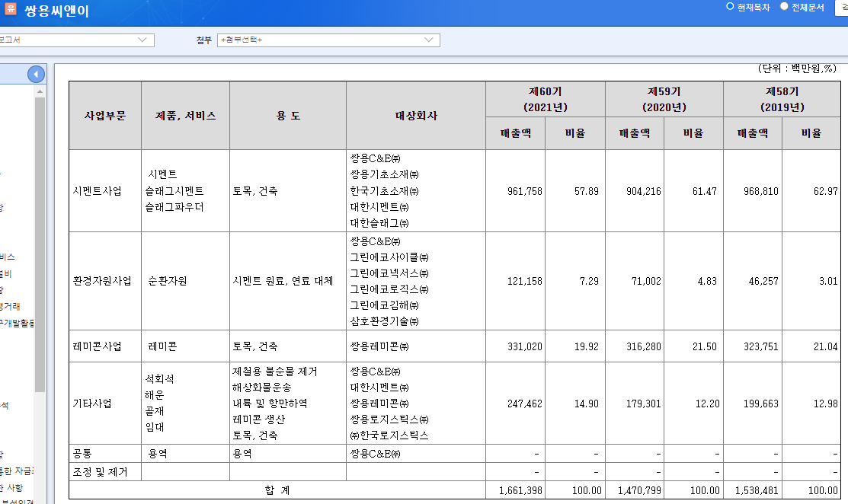Screen dimensions: 848x504
Task: Click the 대상회사 column header
Action: 416,116
